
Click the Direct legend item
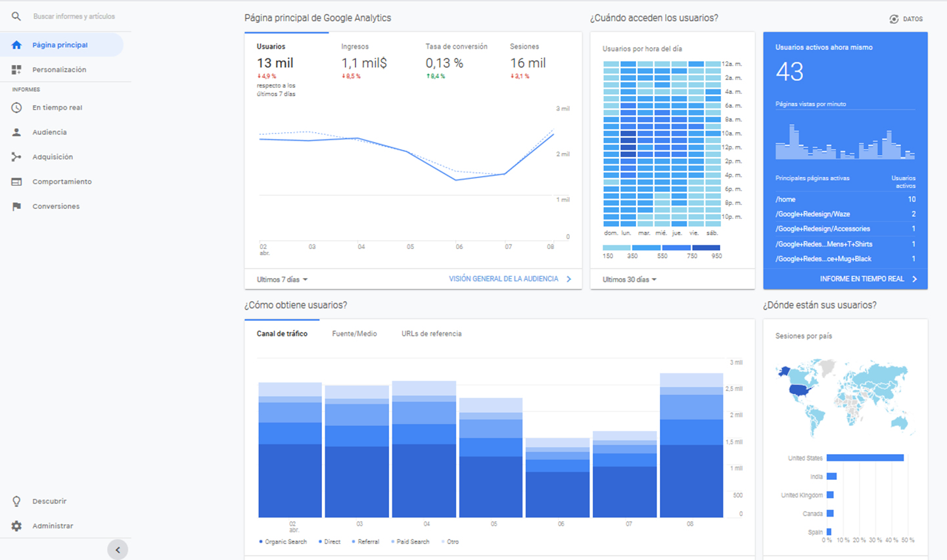click(330, 542)
